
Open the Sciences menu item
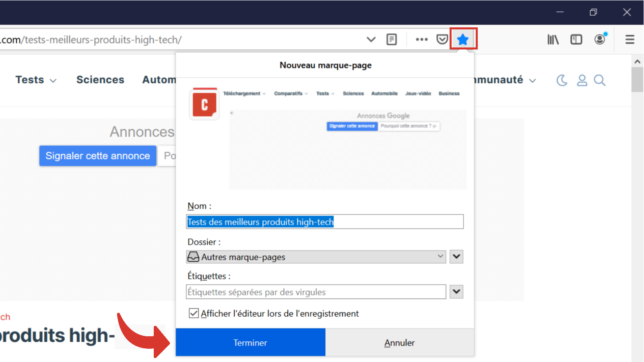point(100,80)
